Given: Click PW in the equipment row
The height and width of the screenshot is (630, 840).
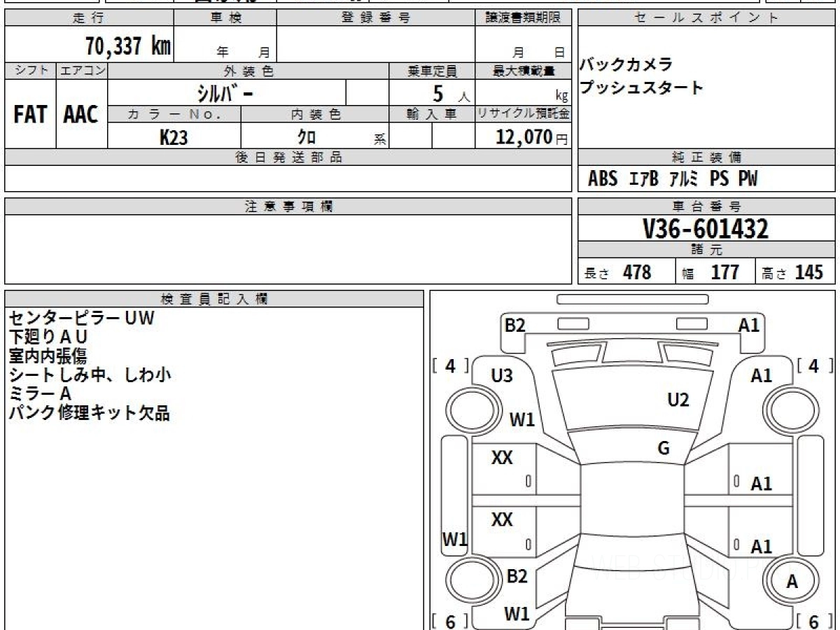Looking at the screenshot, I should 747,179.
